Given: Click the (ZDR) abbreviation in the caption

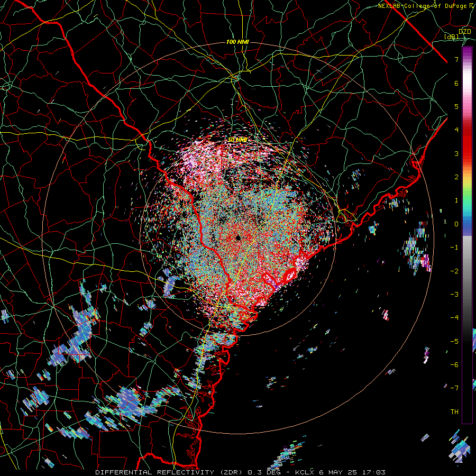Looking at the screenshot, I should [x=230, y=472].
